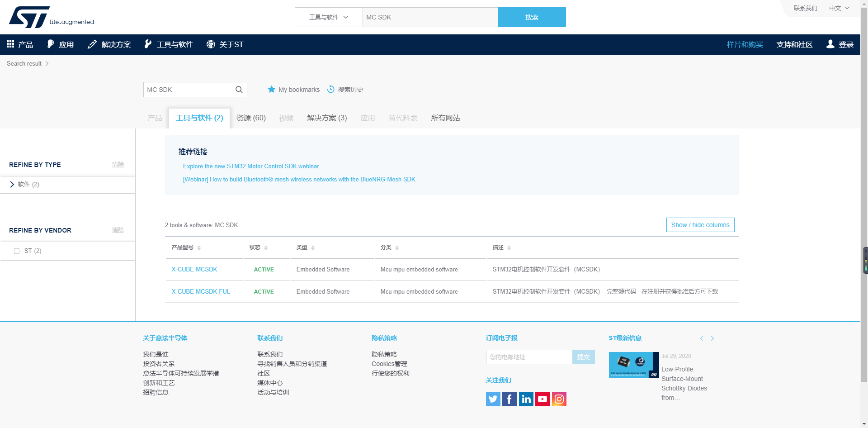Select the 工具与软件 (2) tab
The height and width of the screenshot is (428, 868).
[199, 118]
